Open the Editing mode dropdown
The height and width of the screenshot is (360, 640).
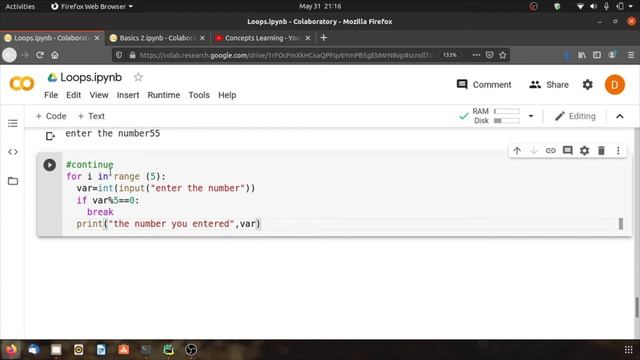tap(575, 116)
